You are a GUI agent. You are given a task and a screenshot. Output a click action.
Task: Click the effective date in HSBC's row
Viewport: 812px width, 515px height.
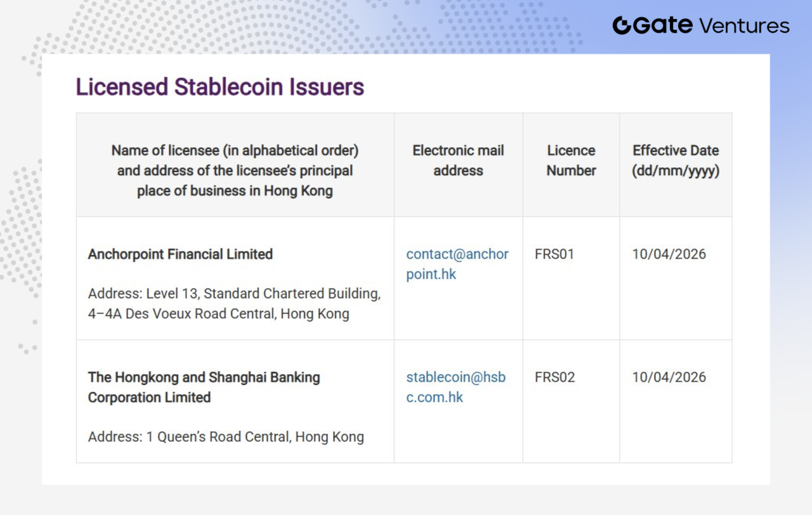coord(669,377)
